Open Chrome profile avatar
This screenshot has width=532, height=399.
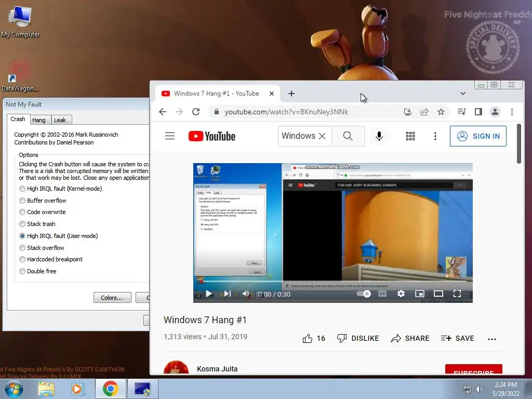pyautogui.click(x=495, y=112)
